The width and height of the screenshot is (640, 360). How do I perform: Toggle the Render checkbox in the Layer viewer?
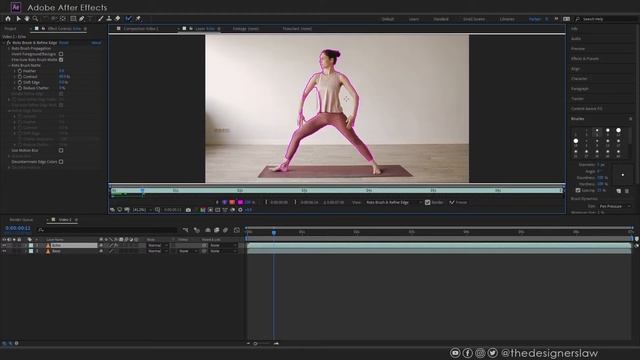click(x=427, y=202)
